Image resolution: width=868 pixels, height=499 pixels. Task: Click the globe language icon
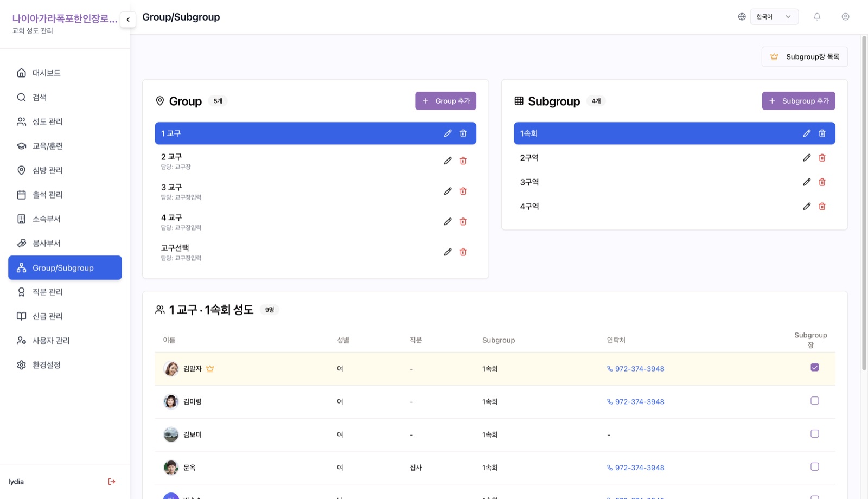pyautogui.click(x=742, y=17)
